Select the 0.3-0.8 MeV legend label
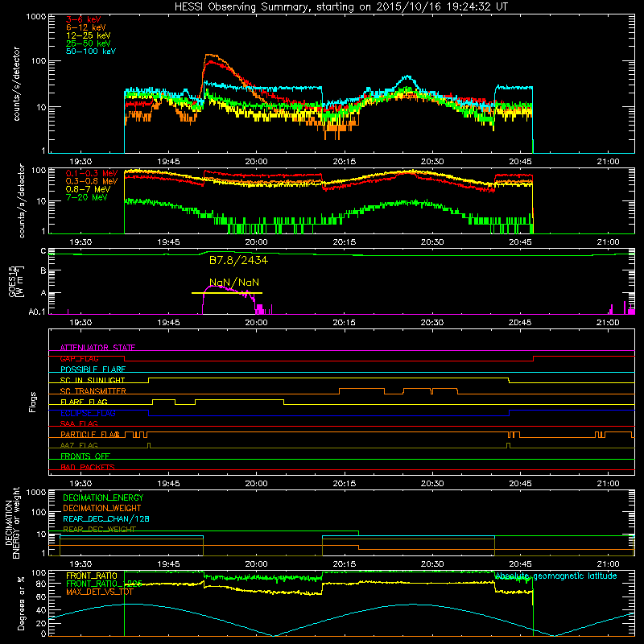This screenshot has width=644, height=644. pyautogui.click(x=92, y=181)
